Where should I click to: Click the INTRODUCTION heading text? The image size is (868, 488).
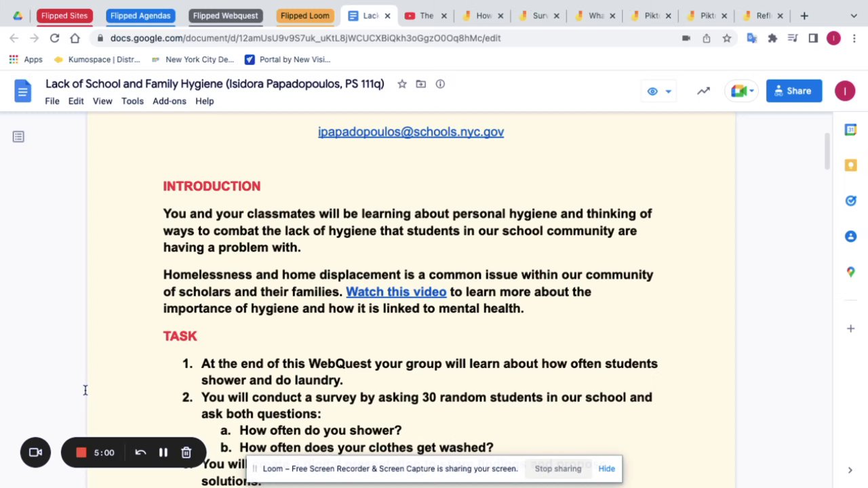point(212,186)
